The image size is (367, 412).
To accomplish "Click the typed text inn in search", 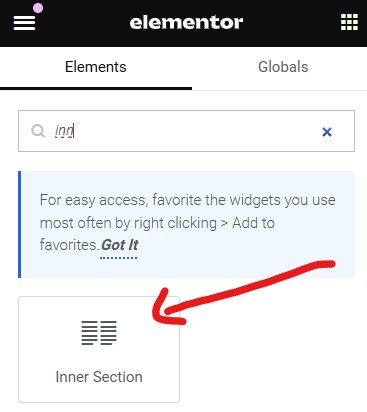I will click(x=64, y=131).
